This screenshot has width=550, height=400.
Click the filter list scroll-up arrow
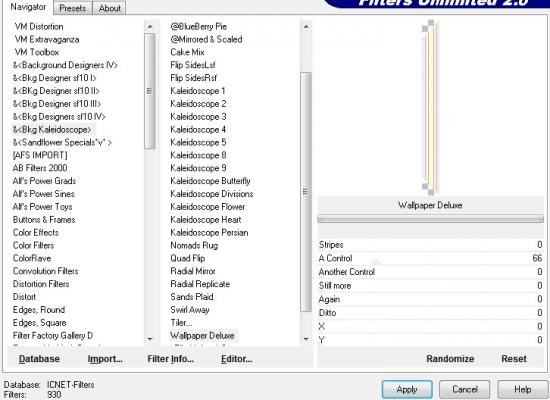click(306, 27)
